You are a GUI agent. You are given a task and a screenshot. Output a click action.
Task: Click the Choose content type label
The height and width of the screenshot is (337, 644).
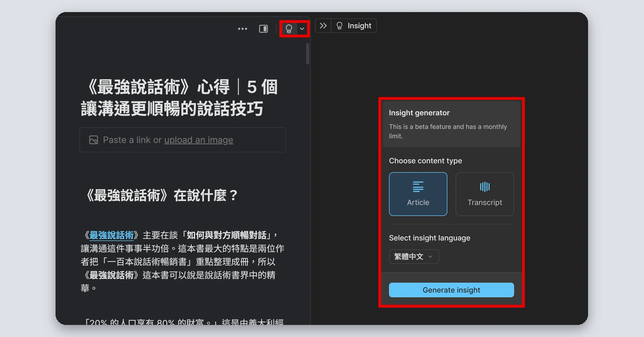point(425,161)
